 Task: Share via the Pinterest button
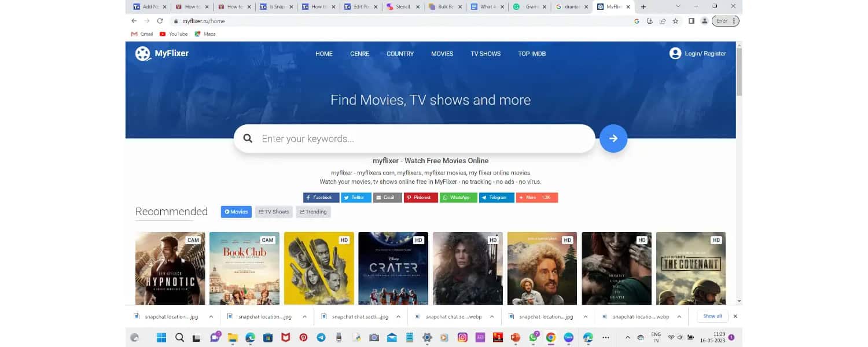pos(421,198)
